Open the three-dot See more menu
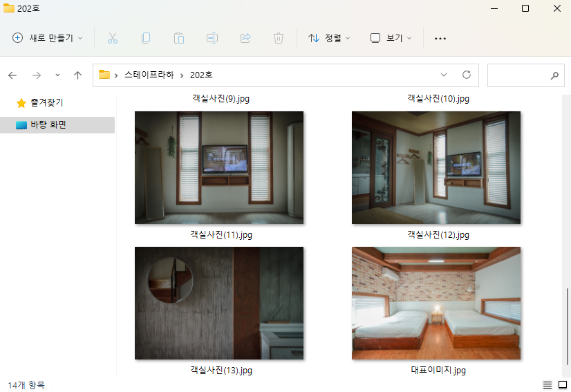This screenshot has width=571, height=392. [440, 38]
